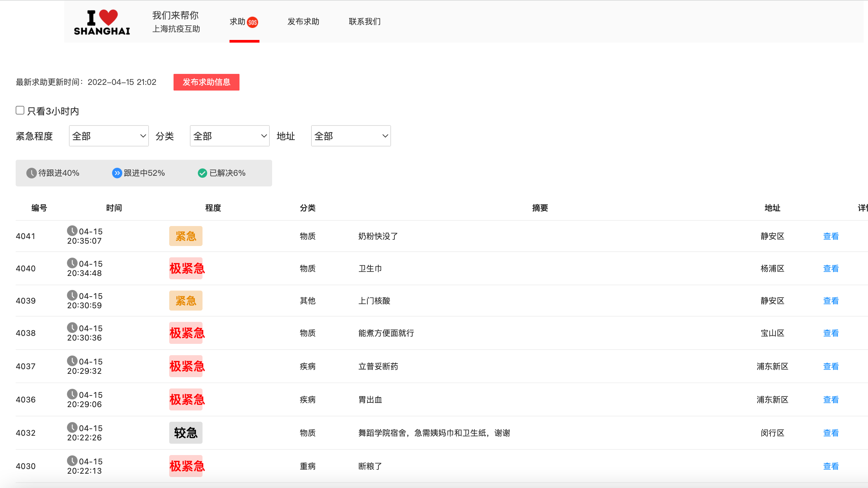This screenshot has width=868, height=488.
Task: Go to the 联系我们 tab
Action: [x=365, y=22]
